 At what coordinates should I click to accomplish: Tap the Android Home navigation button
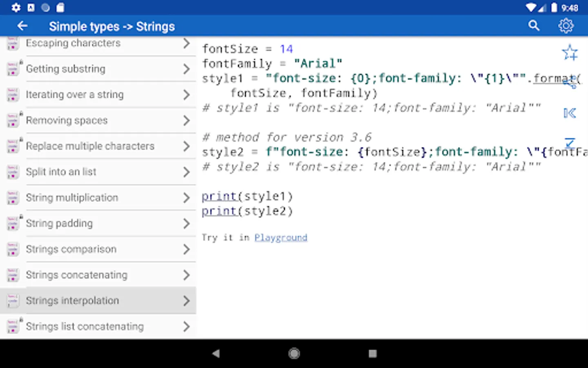(x=294, y=353)
